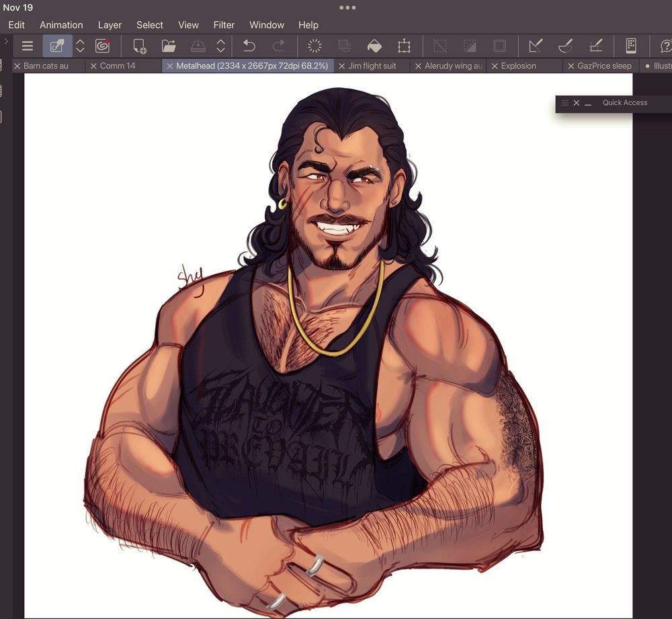Minimize the Quick Access palette
The image size is (672, 619).
pyautogui.click(x=588, y=104)
